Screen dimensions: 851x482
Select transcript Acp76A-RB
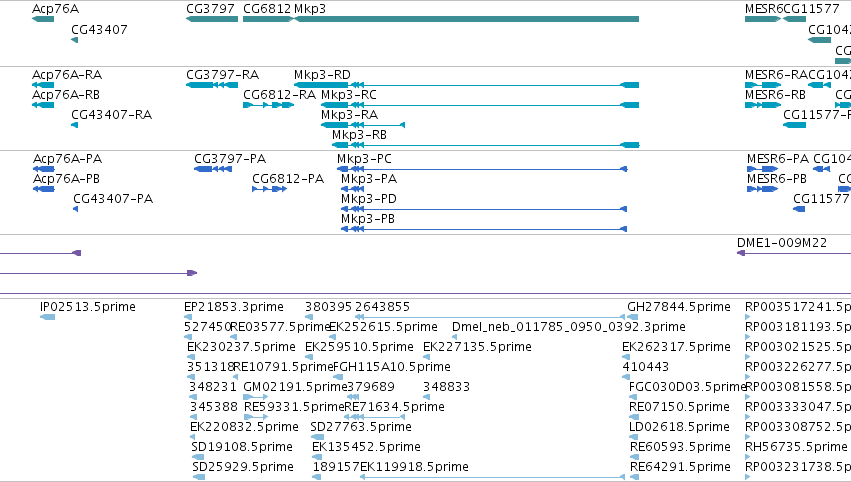pyautogui.click(x=43, y=105)
